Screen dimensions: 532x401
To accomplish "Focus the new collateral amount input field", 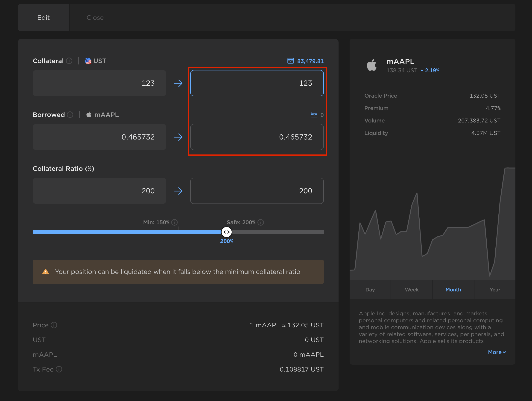I will point(257,83).
